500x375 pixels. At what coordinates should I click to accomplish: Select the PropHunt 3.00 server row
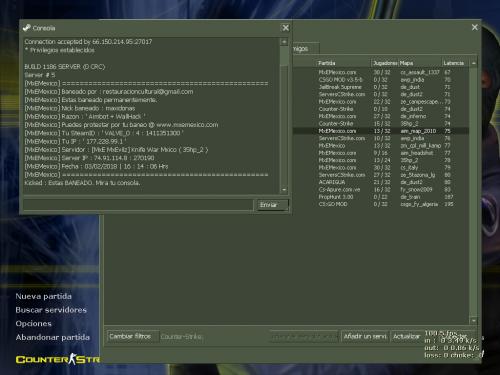pyautogui.click(x=381, y=197)
